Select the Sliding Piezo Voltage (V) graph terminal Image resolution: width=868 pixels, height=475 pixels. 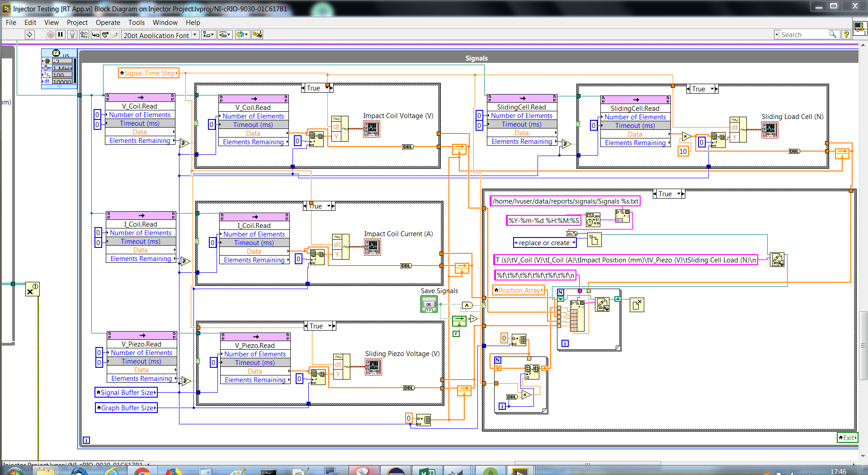(373, 367)
